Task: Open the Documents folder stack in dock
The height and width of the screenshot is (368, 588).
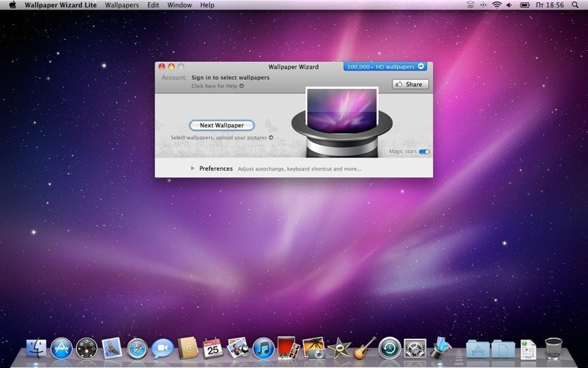Action: coord(503,349)
